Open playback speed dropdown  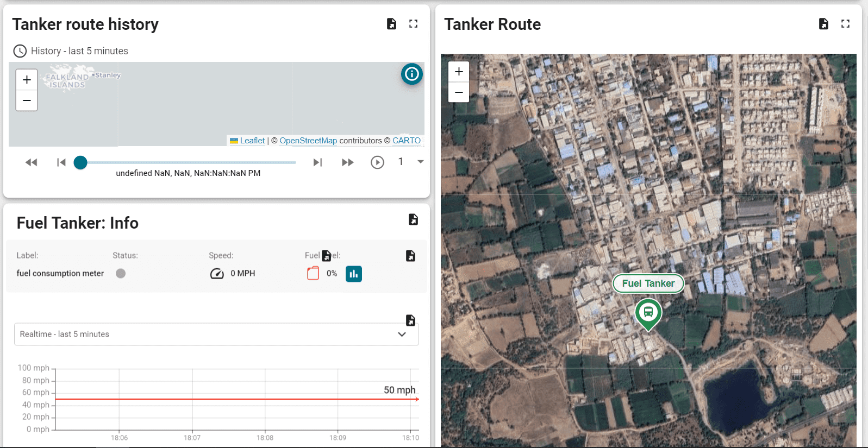click(420, 162)
